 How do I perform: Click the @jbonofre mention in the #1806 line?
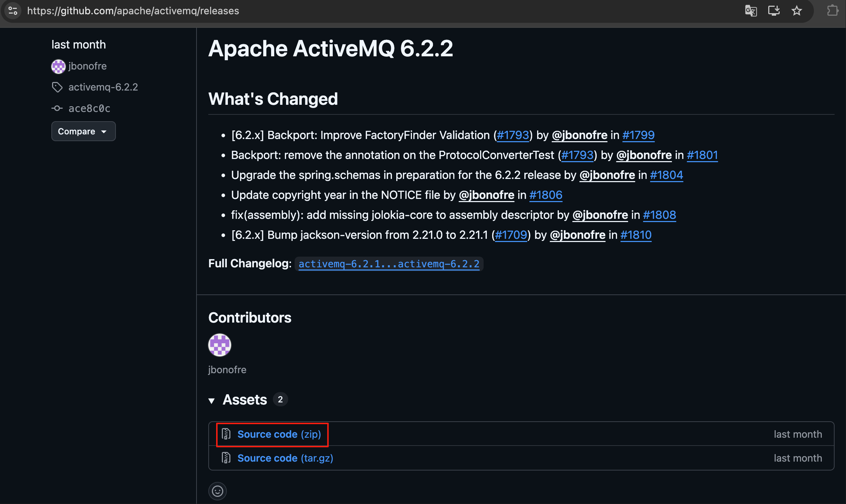[x=486, y=195]
